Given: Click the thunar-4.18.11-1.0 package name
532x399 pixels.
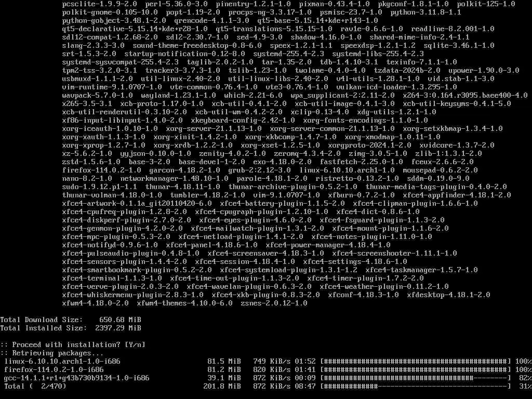Looking at the screenshot, I should coord(182,187).
